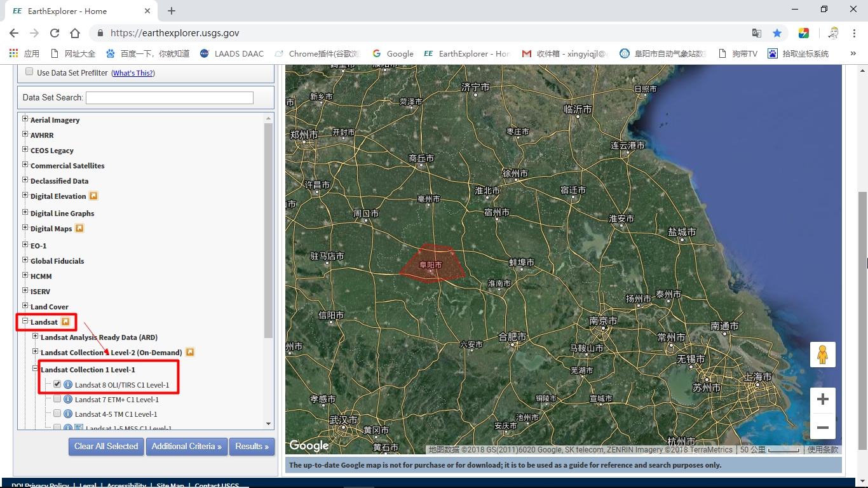Click the Data Set Search input field
This screenshot has height=488, width=868.
pyautogui.click(x=170, y=97)
